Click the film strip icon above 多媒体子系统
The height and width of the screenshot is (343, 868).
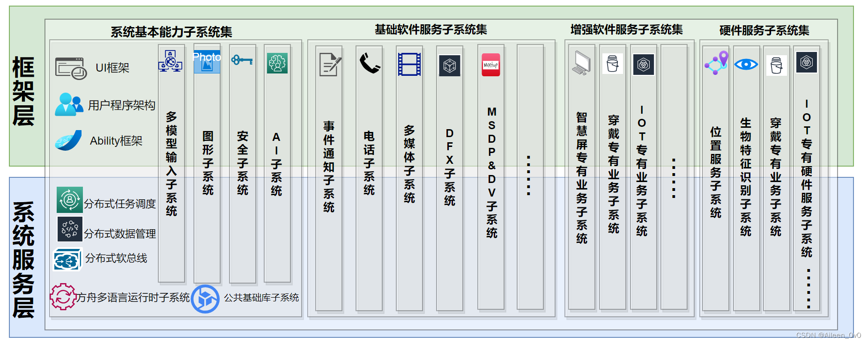click(x=409, y=64)
